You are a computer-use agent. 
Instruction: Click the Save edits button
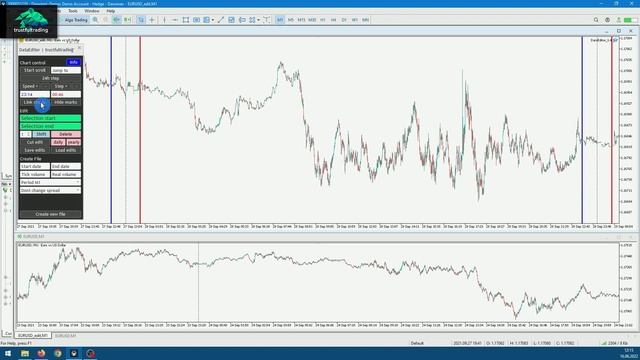coord(35,150)
